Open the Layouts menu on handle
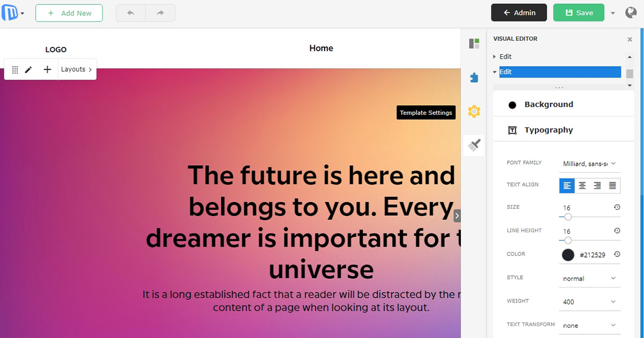This screenshot has width=644, height=338. (x=76, y=70)
